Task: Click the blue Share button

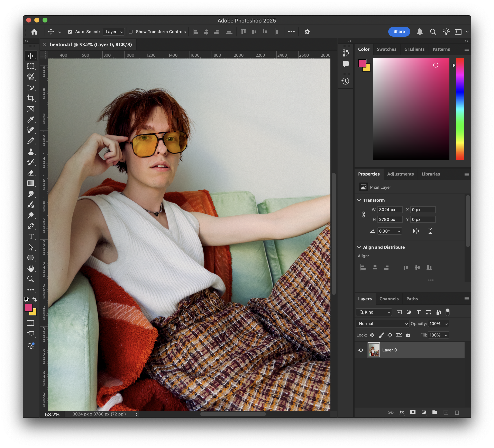Action: click(x=399, y=31)
